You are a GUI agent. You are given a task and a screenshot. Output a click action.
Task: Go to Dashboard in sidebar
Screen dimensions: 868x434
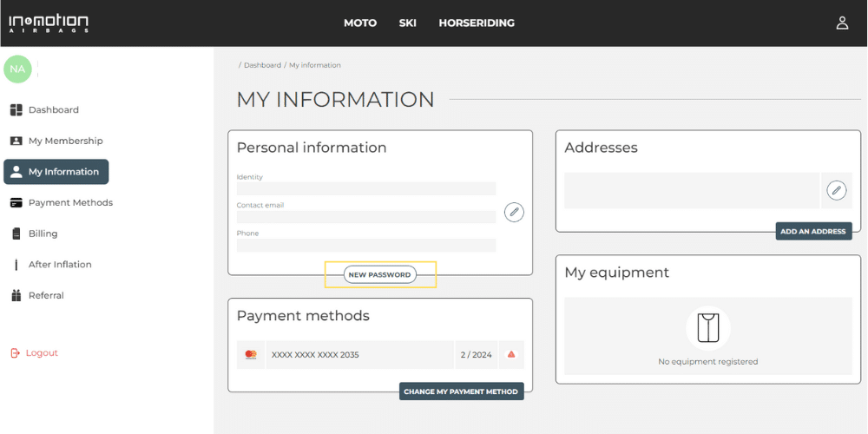(x=53, y=110)
